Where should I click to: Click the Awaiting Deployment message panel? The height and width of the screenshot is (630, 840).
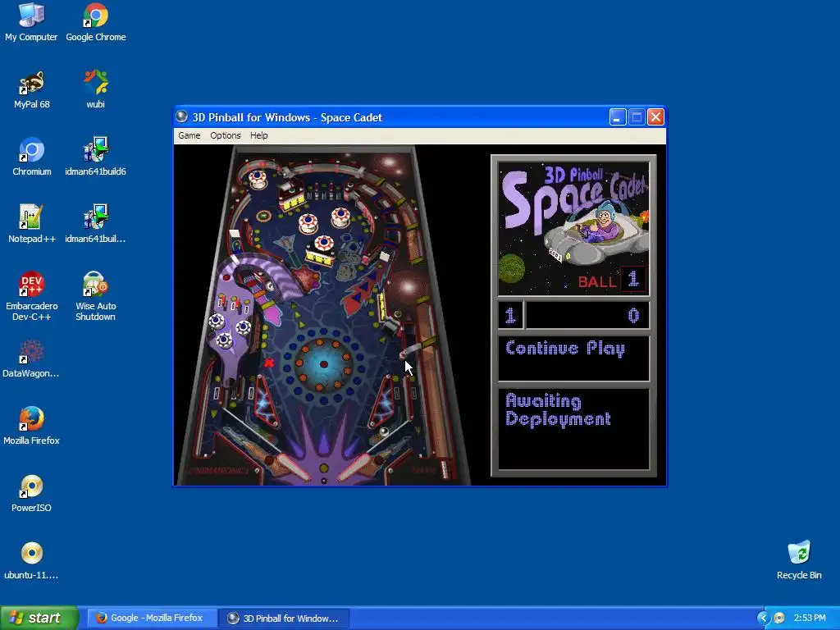point(573,428)
